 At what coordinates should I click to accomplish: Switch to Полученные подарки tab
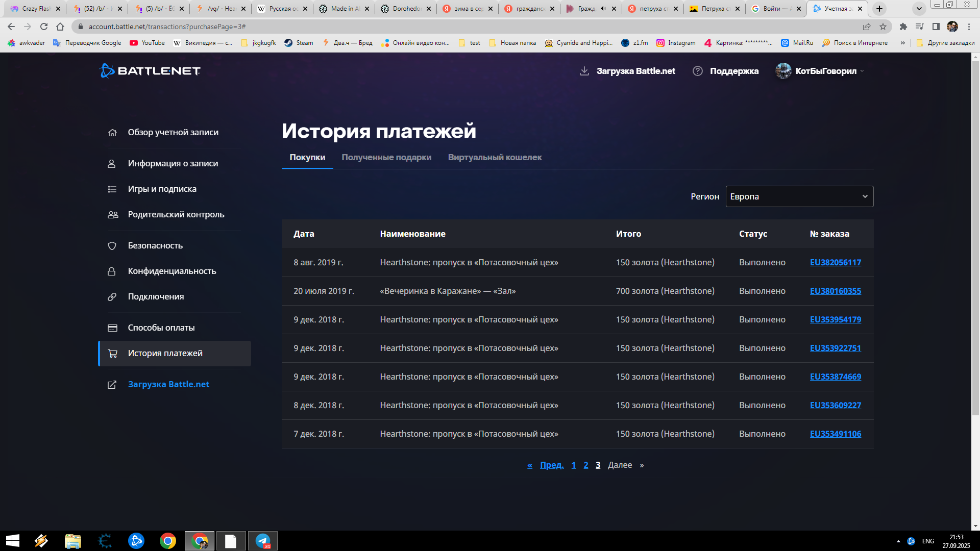tap(386, 157)
